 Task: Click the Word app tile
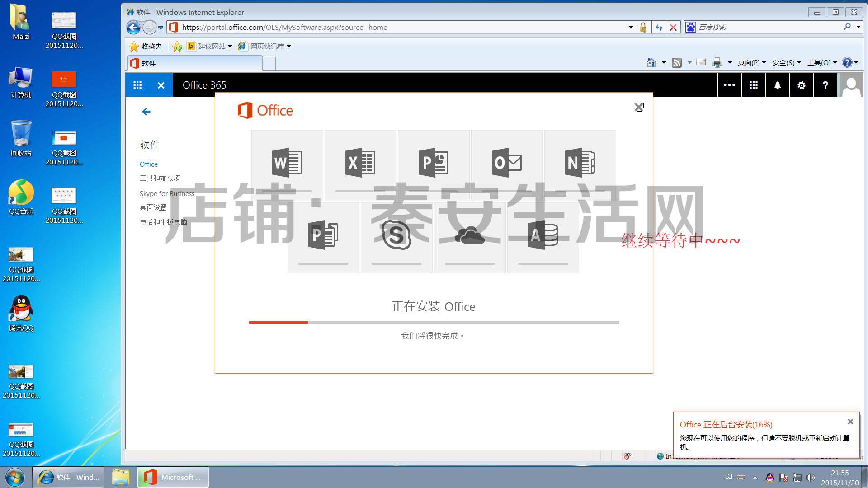[x=287, y=165]
